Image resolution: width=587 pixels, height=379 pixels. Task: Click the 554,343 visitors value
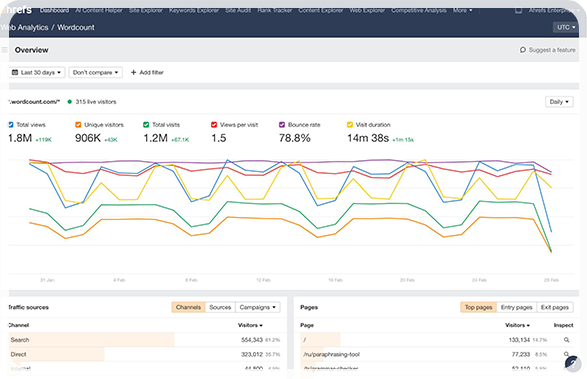252,340
